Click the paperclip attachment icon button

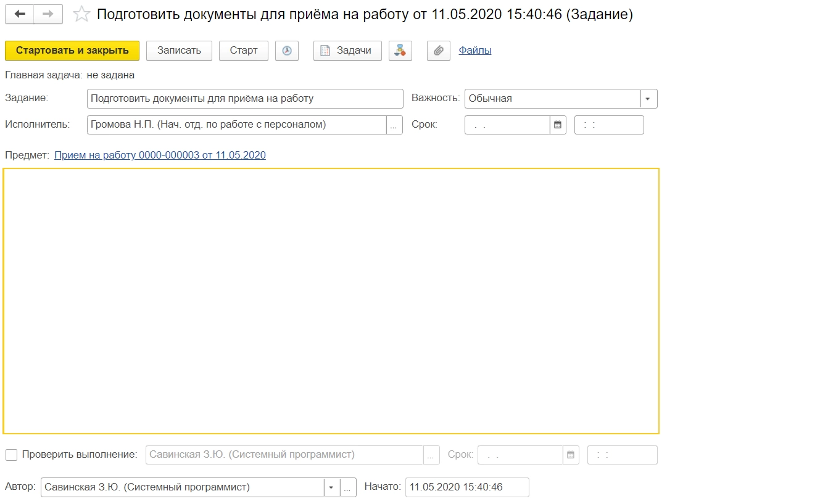(x=439, y=51)
